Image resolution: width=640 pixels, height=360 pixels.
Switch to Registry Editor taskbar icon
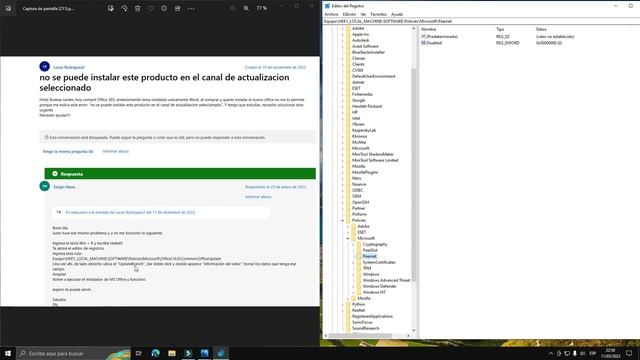click(221, 353)
